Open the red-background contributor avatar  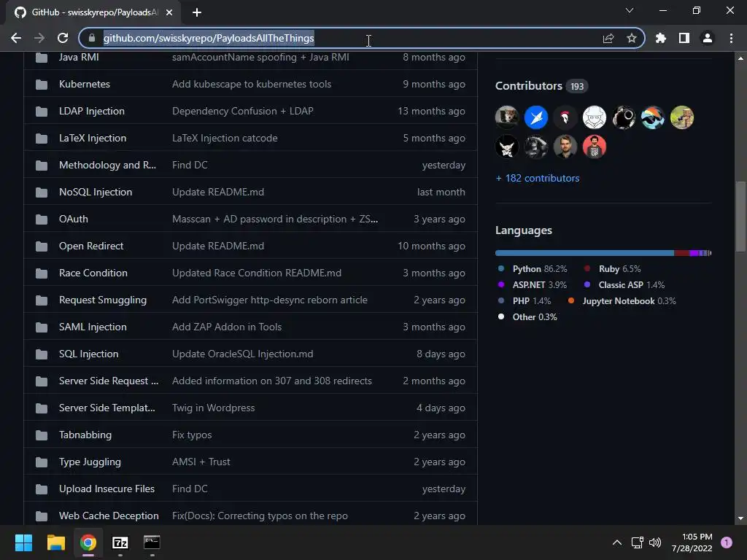coord(594,147)
